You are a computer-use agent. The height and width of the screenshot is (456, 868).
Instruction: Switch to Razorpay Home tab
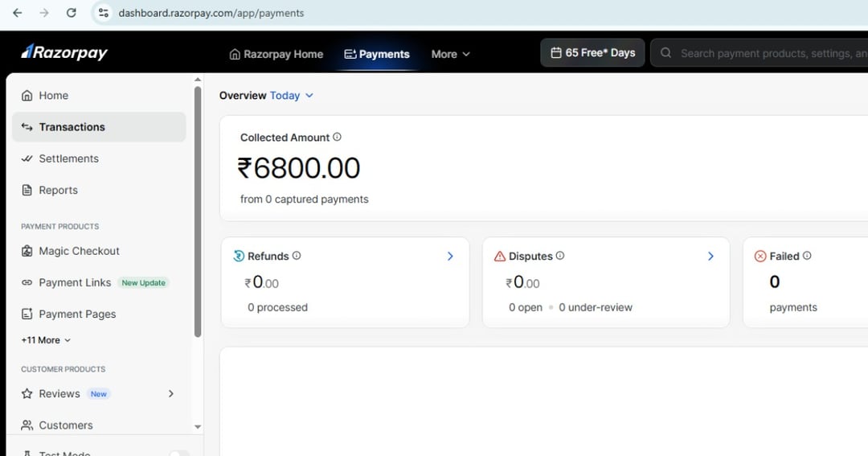point(276,54)
